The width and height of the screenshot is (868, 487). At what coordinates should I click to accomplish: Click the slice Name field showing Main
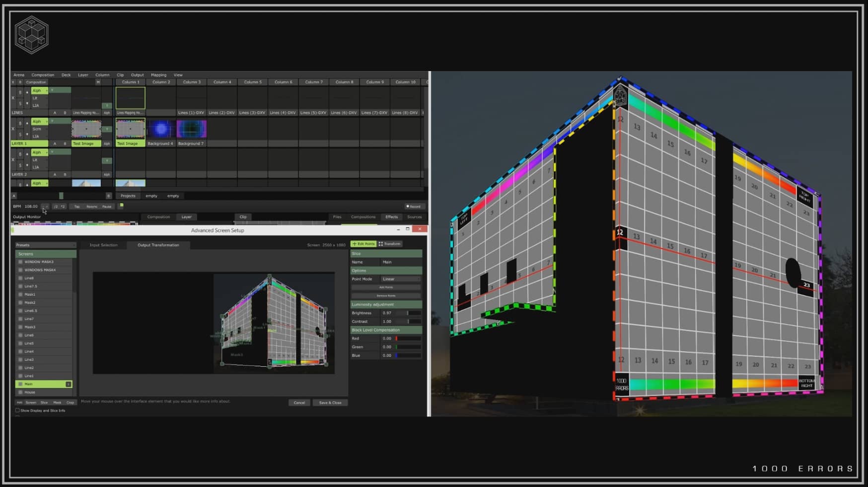click(401, 262)
